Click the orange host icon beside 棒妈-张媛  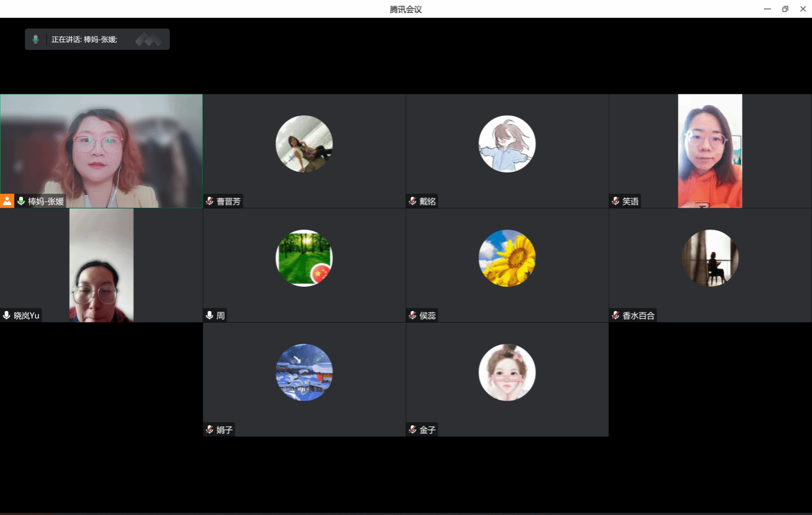pos(7,201)
